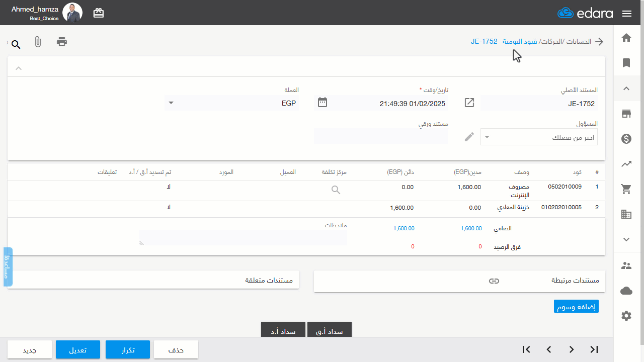Click the cost center search icon in row 1
Image resolution: width=644 pixels, height=362 pixels.
(336, 190)
